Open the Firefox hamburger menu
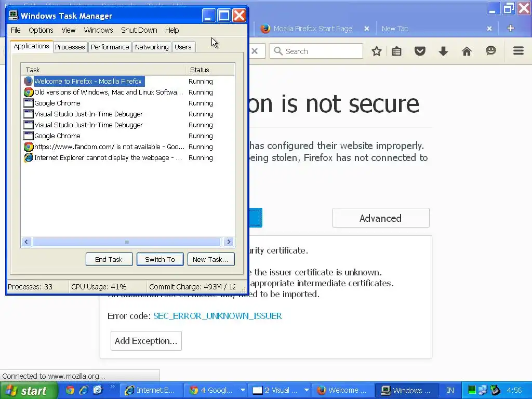 (518, 51)
